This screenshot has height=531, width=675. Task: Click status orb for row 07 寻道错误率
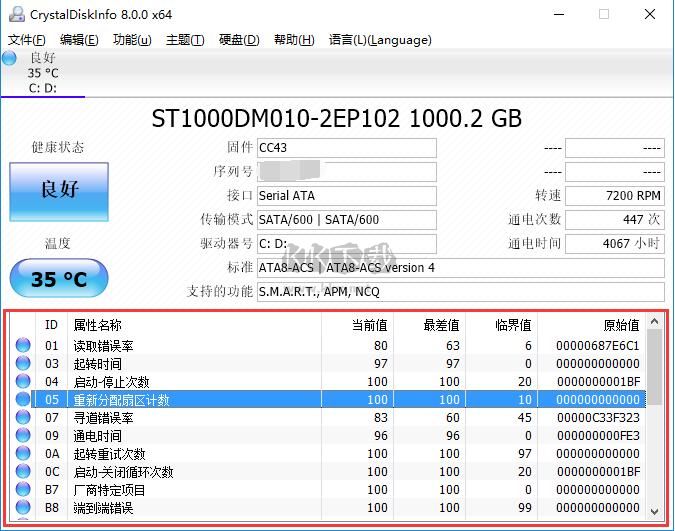[x=23, y=417]
